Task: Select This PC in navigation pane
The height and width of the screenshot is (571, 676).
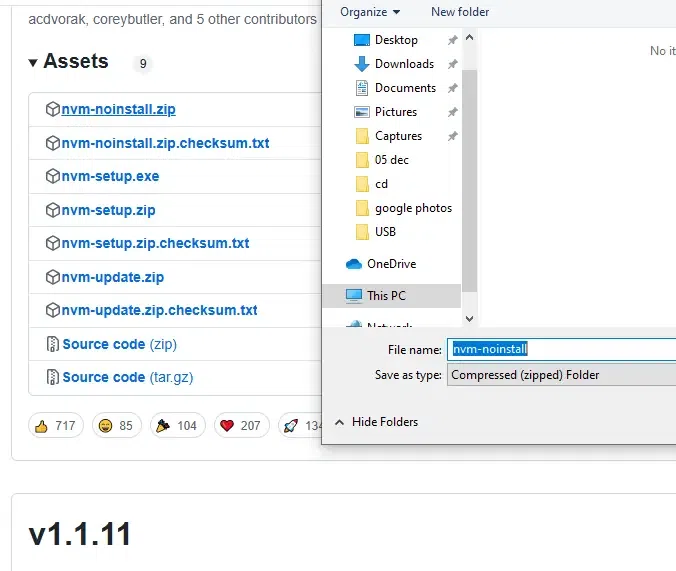Action: [x=385, y=296]
